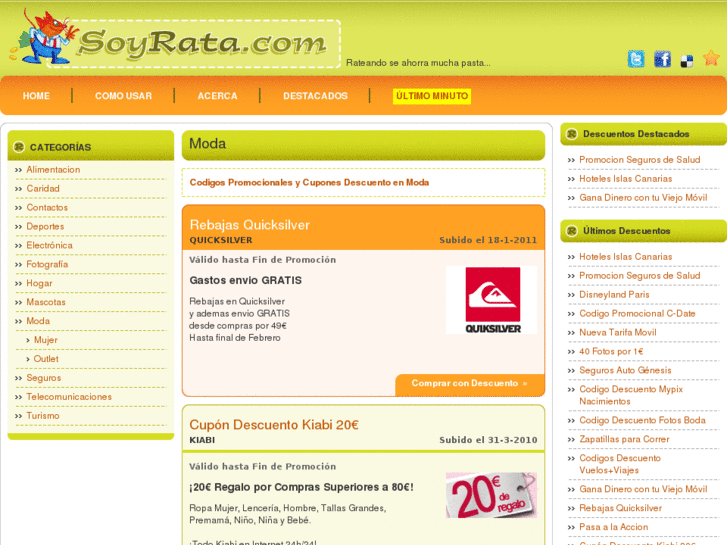Open Disneyland Paris link
727x545 pixels.
(x=614, y=295)
